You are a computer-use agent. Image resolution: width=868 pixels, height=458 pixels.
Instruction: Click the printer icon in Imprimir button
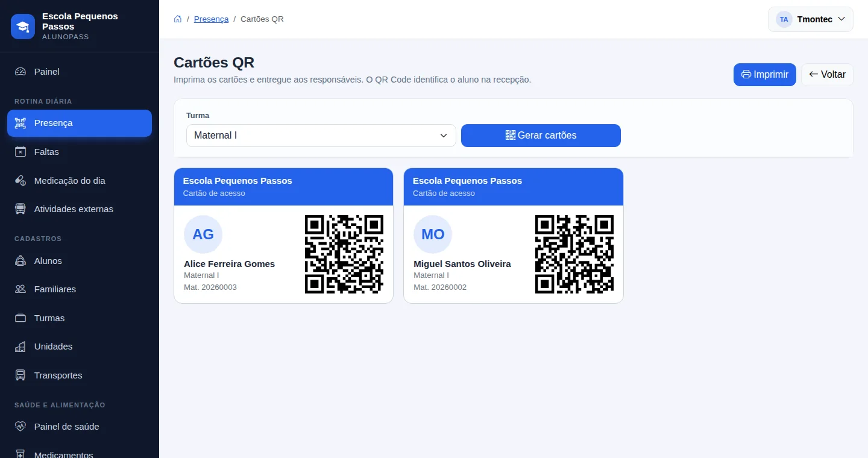pyautogui.click(x=746, y=75)
